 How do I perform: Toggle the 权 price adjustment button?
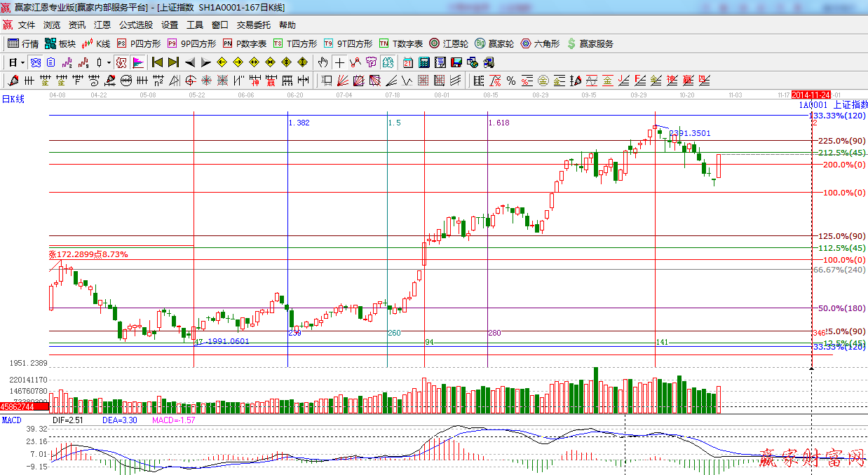(121, 62)
